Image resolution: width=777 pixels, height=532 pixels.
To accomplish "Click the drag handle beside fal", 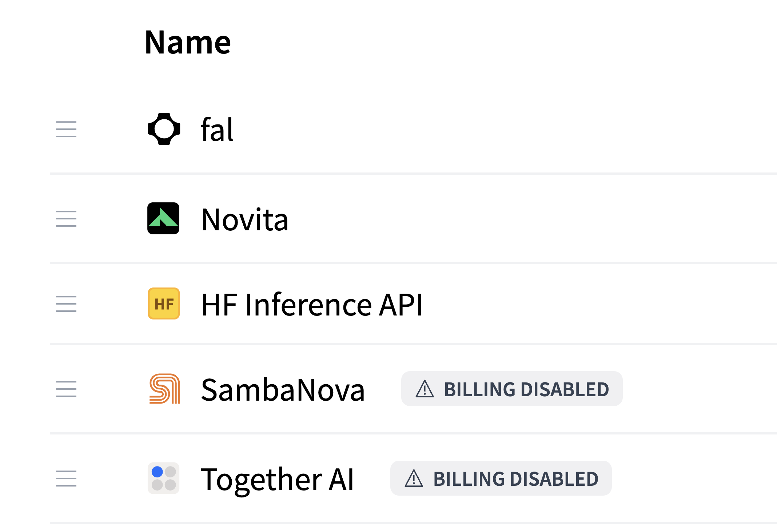I will pyautogui.click(x=66, y=129).
